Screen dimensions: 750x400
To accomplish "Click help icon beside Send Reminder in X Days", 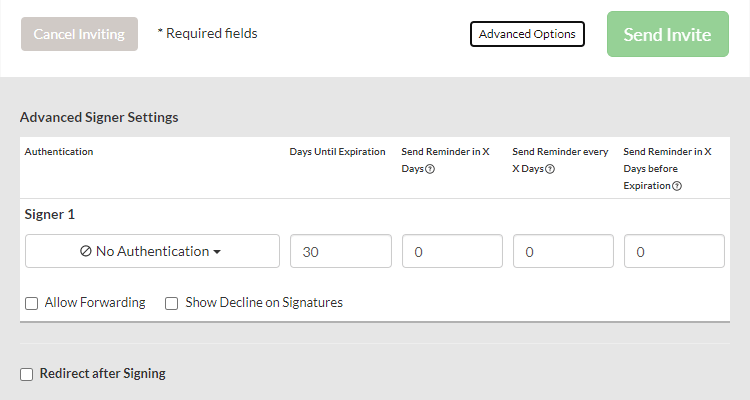I will [430, 169].
